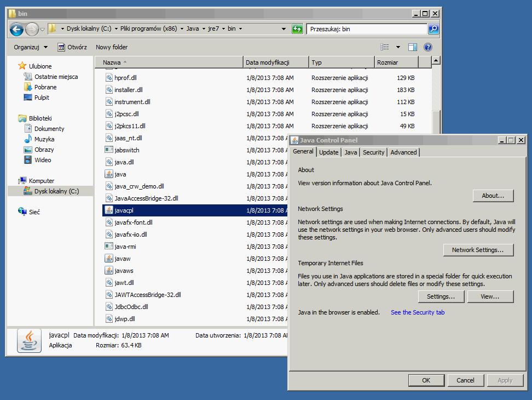The width and height of the screenshot is (532, 400).
Task: Open Muzyka library
Action: (x=44, y=139)
